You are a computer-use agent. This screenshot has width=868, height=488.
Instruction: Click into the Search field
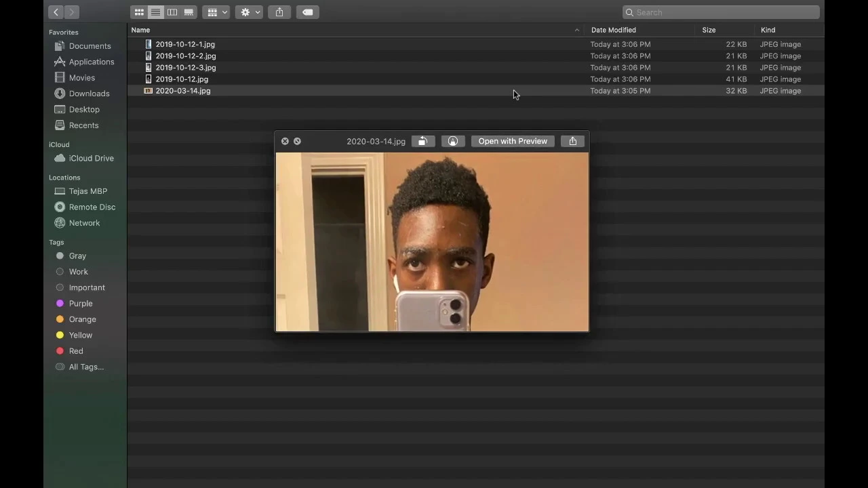[721, 12]
